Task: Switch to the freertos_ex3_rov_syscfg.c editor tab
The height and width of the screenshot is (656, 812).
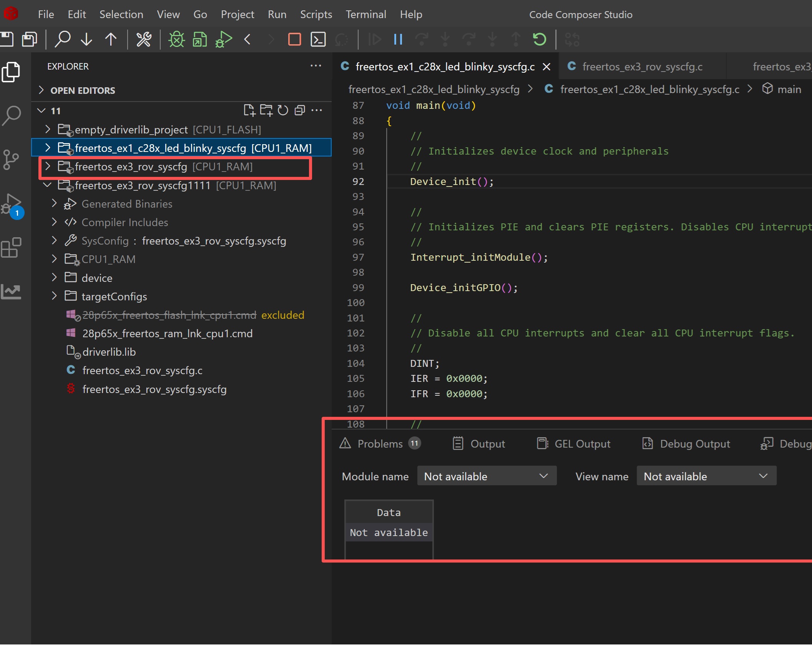Action: pyautogui.click(x=642, y=67)
